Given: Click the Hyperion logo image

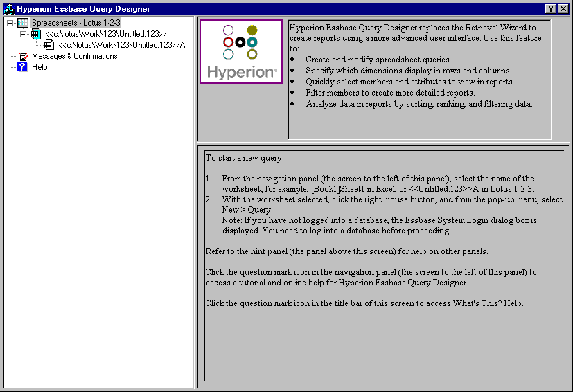Looking at the screenshot, I should [x=241, y=51].
